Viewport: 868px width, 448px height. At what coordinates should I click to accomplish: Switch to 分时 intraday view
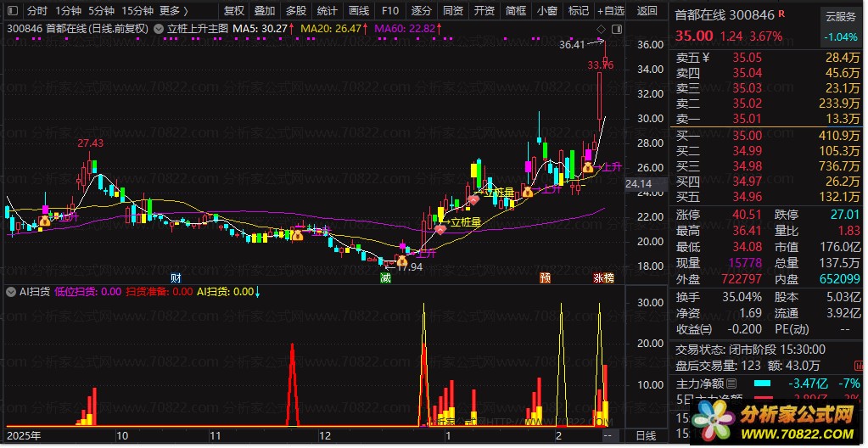[x=37, y=10]
